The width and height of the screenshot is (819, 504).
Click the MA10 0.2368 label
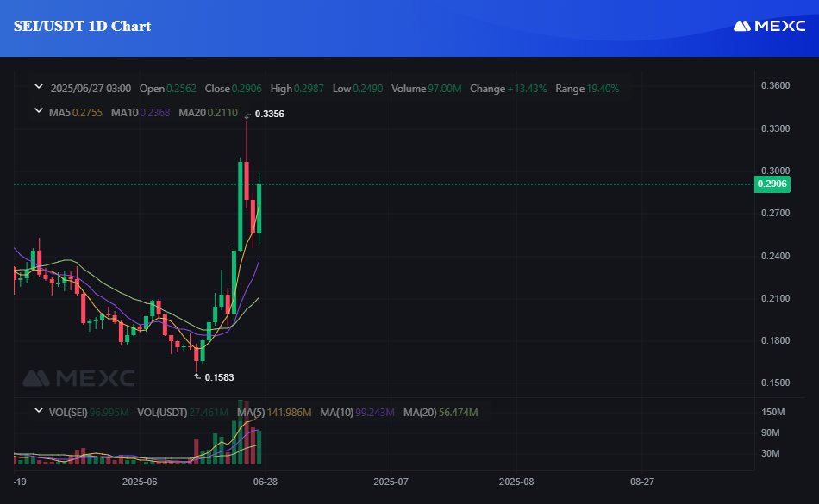(x=141, y=113)
